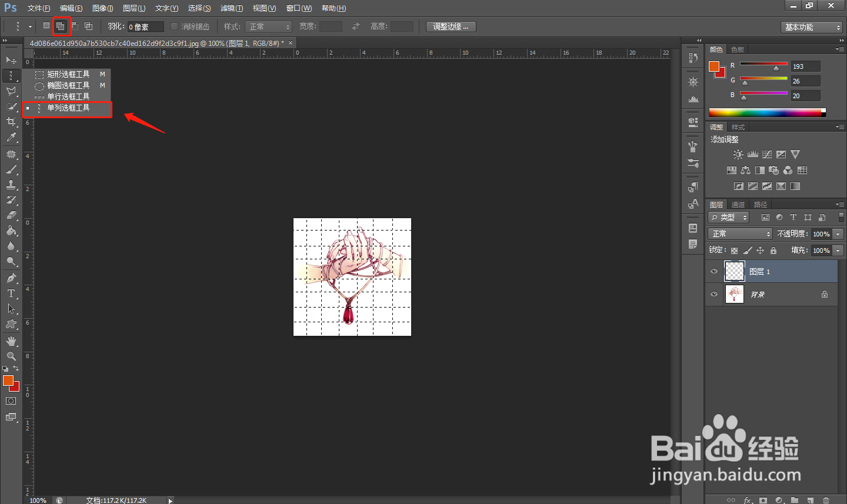Enable the 消除锯齿 anti-alias checkbox
Viewport: 847px width, 504px height.
pos(174,26)
